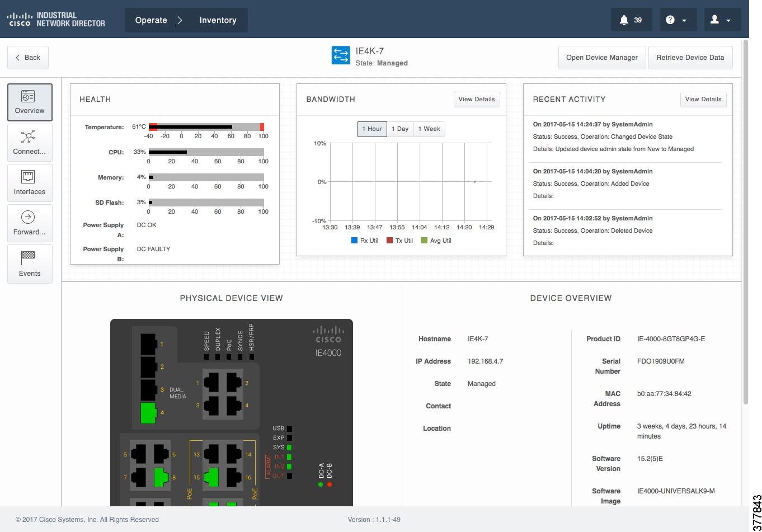Screen dimensions: 762x532
Task: Click the SD Flash usage bar
Action: click(206, 203)
